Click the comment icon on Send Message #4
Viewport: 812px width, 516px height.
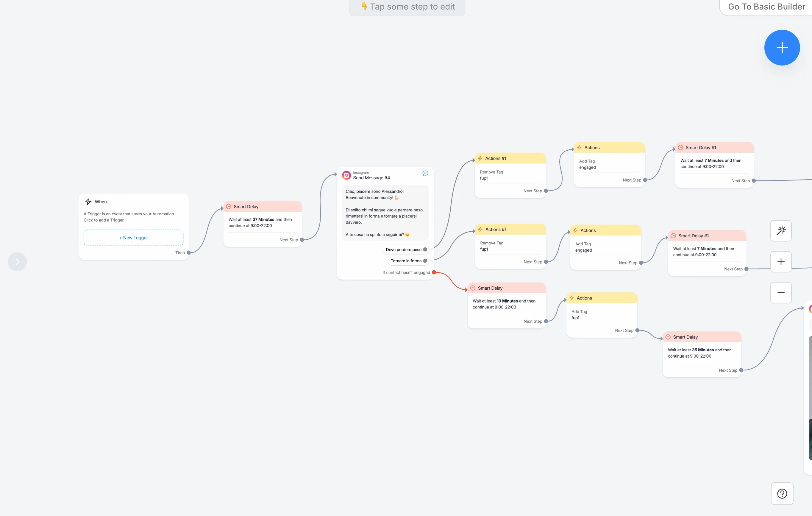point(425,173)
